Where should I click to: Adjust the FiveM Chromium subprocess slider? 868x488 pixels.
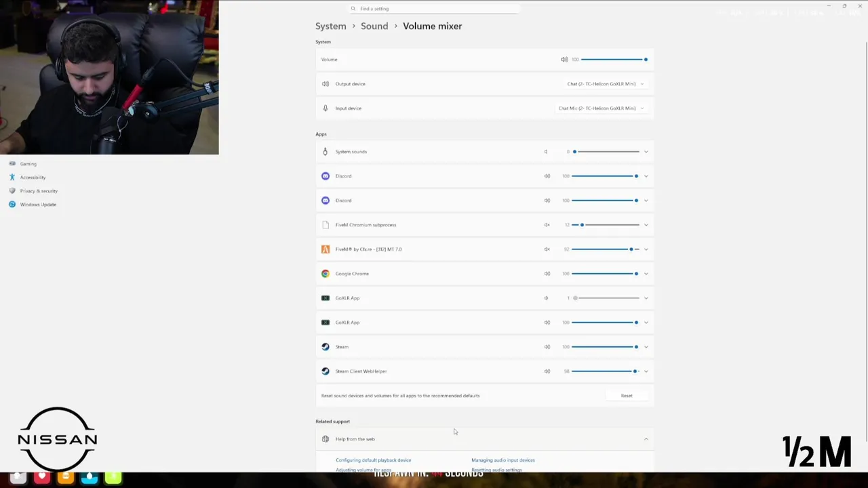click(x=605, y=225)
